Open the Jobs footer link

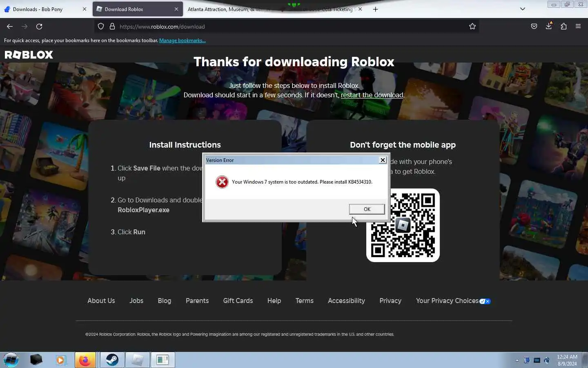pyautogui.click(x=136, y=301)
